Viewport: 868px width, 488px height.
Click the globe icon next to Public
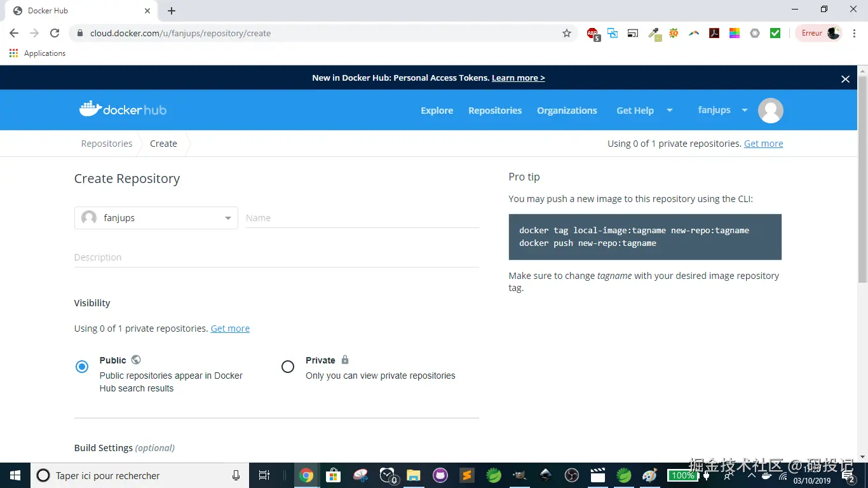[136, 360]
